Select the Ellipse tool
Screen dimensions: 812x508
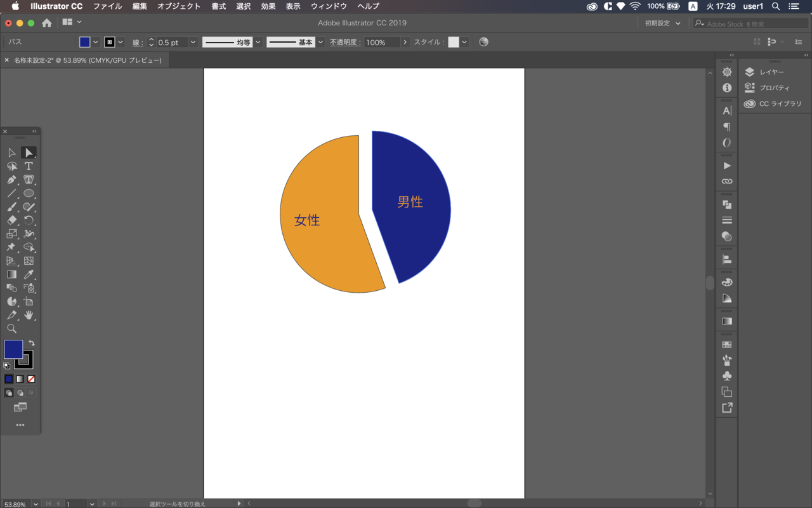click(29, 194)
